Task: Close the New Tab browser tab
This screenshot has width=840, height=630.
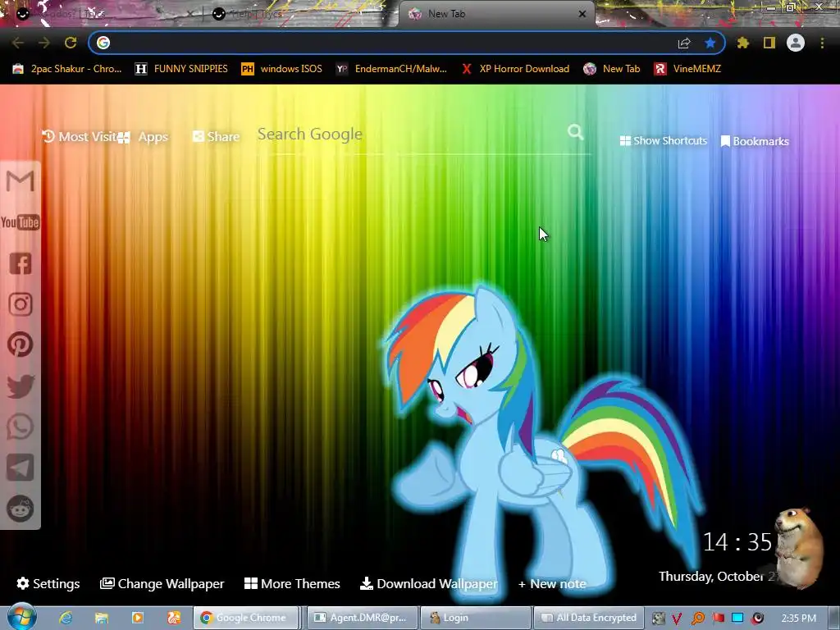Action: 582,14
